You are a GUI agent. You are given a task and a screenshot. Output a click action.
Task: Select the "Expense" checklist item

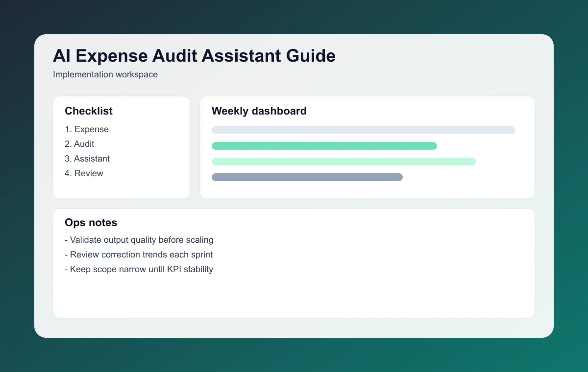click(x=87, y=129)
